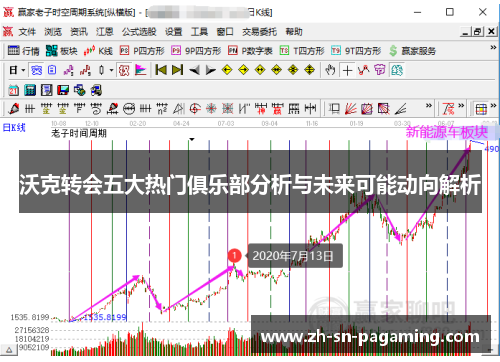The width and height of the screenshot is (500, 362).
Task: Open the 板块 sector view
Action: (62, 51)
